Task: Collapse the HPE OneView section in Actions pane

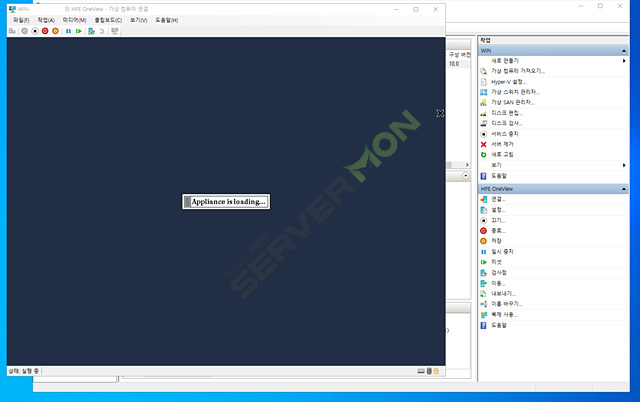Action: click(x=624, y=189)
